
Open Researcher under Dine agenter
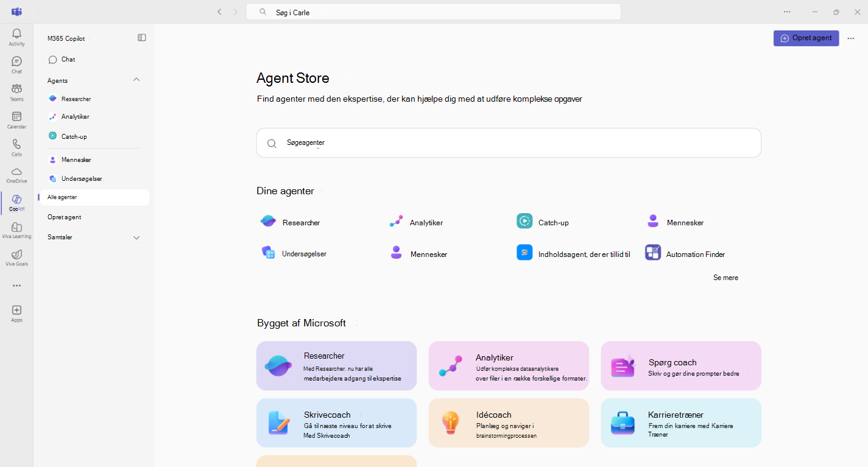pyautogui.click(x=291, y=222)
